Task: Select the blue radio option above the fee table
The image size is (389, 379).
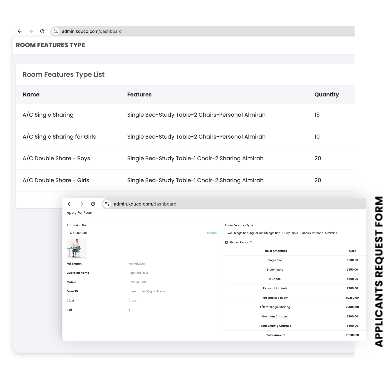Action: point(226,242)
